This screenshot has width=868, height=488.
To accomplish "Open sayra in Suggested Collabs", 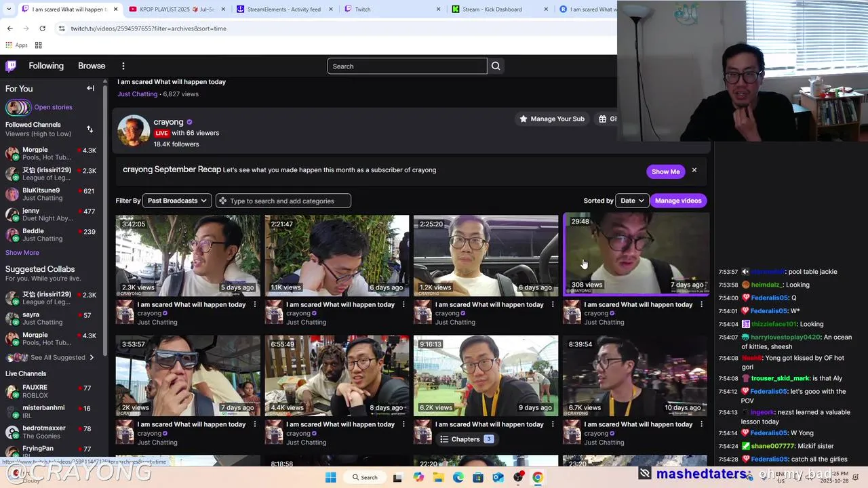I will (51, 319).
